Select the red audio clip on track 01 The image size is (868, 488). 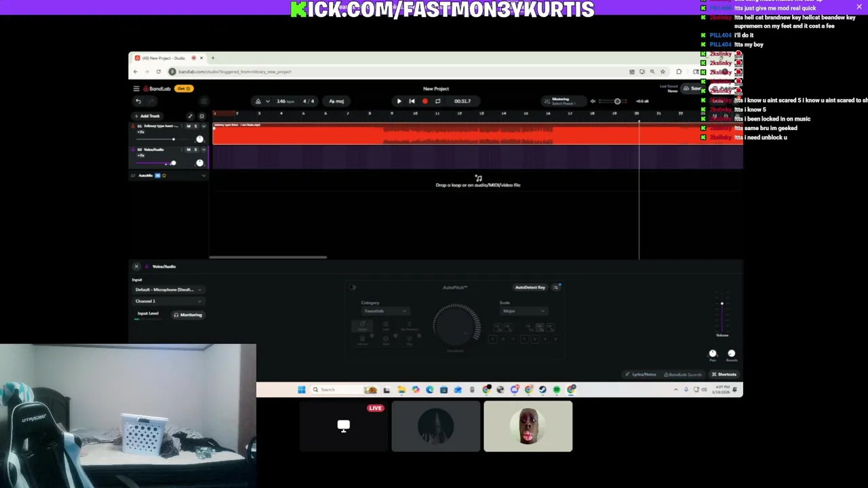(477, 134)
